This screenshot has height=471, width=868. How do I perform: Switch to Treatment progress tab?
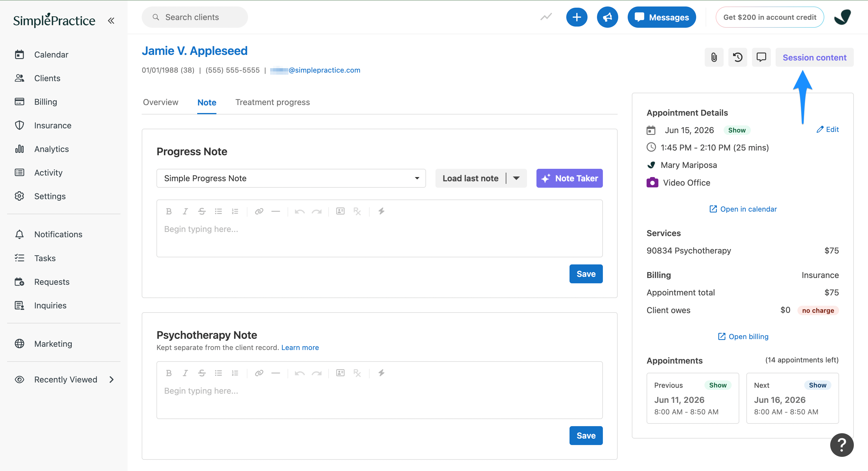(x=272, y=102)
